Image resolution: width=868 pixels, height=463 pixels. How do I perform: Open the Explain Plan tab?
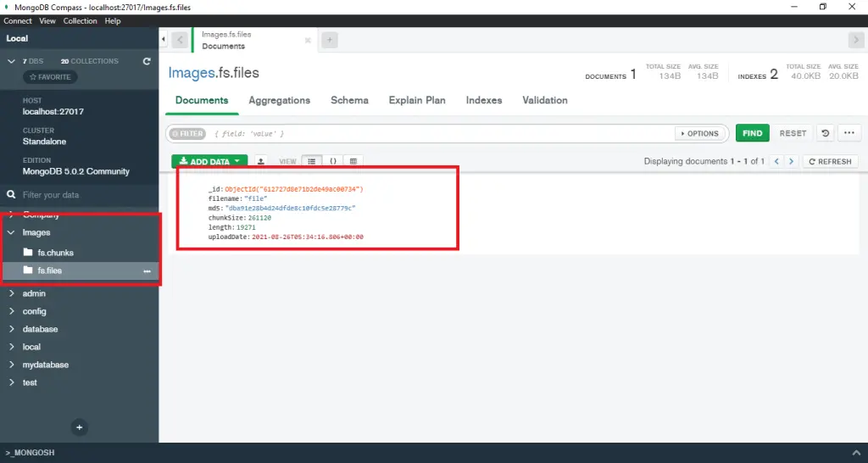[x=417, y=100]
